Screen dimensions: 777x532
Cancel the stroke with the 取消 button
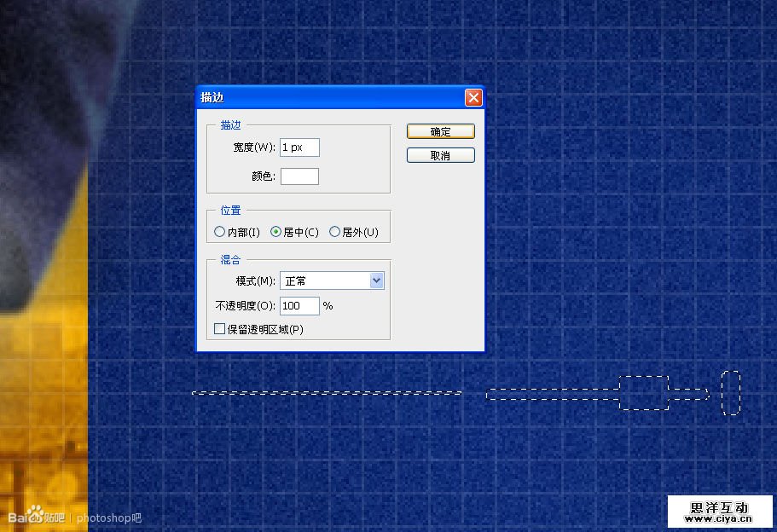point(440,156)
